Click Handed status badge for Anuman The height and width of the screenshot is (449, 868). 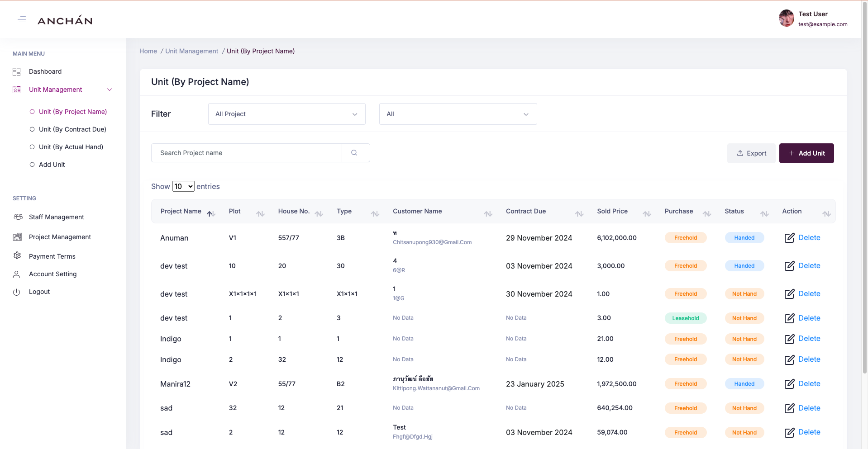click(744, 238)
